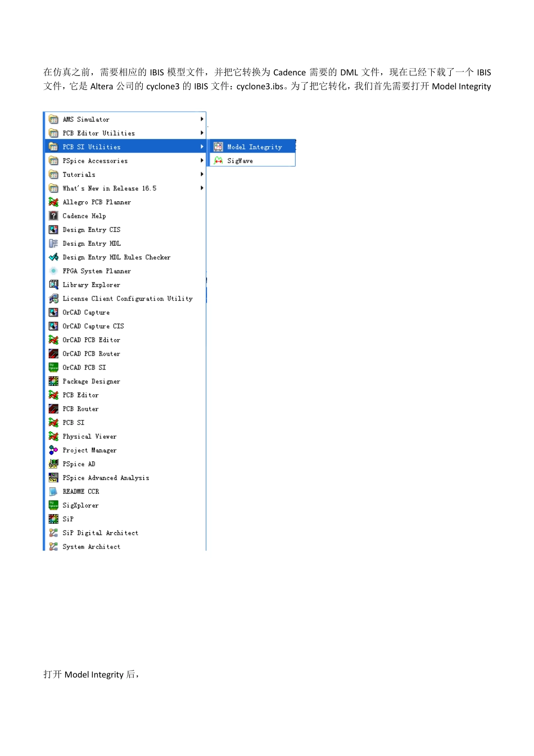Click the SigWave icon in submenu
The width and height of the screenshot is (534, 756).
[x=218, y=161]
